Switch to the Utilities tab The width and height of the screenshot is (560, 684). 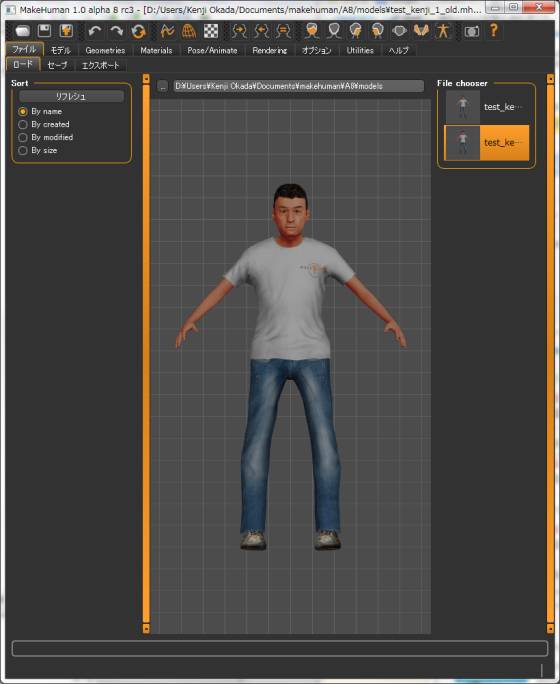(360, 50)
